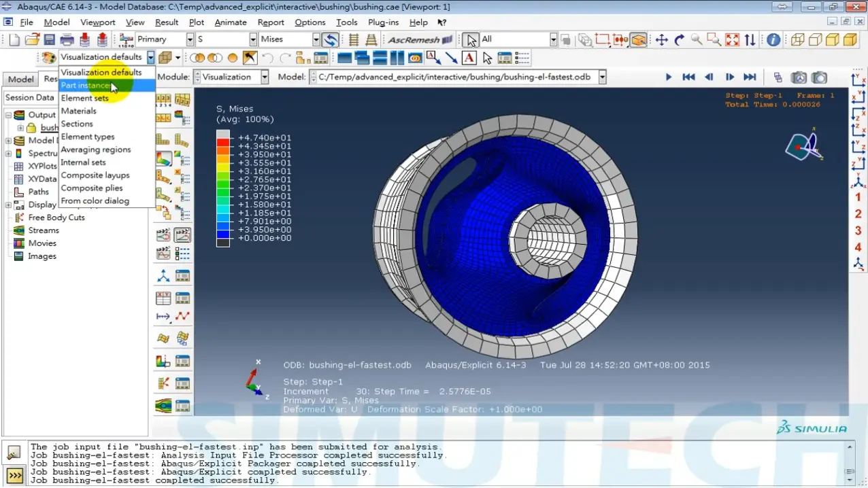Open the File menu
The width and height of the screenshot is (868, 488).
27,22
